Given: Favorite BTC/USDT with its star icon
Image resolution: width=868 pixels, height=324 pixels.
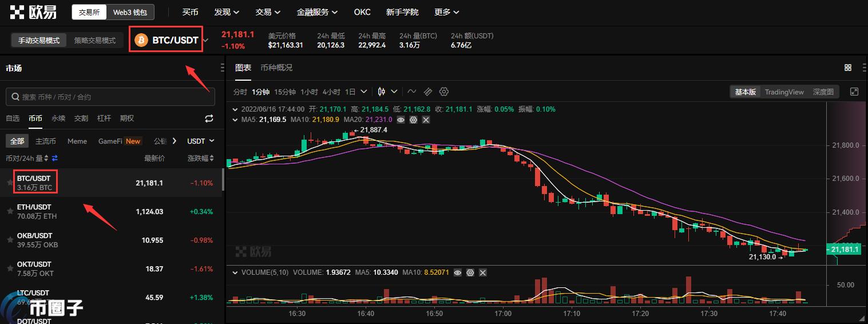Looking at the screenshot, I should pyautogui.click(x=10, y=183).
